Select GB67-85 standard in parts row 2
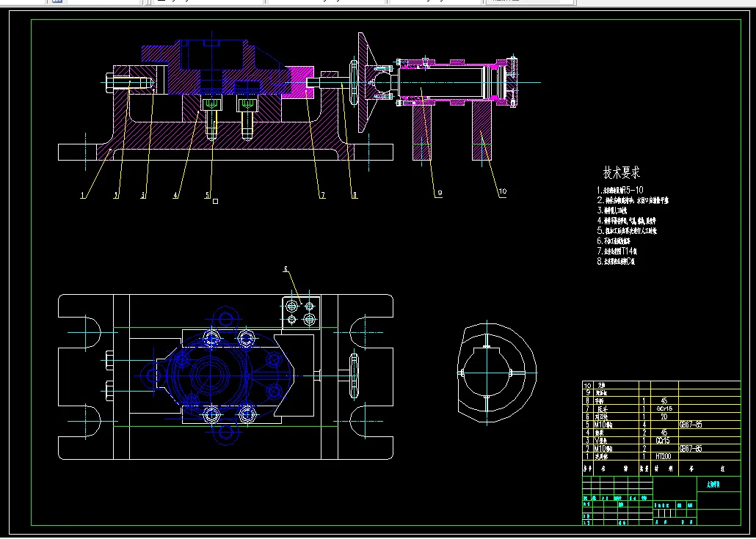 691,449
